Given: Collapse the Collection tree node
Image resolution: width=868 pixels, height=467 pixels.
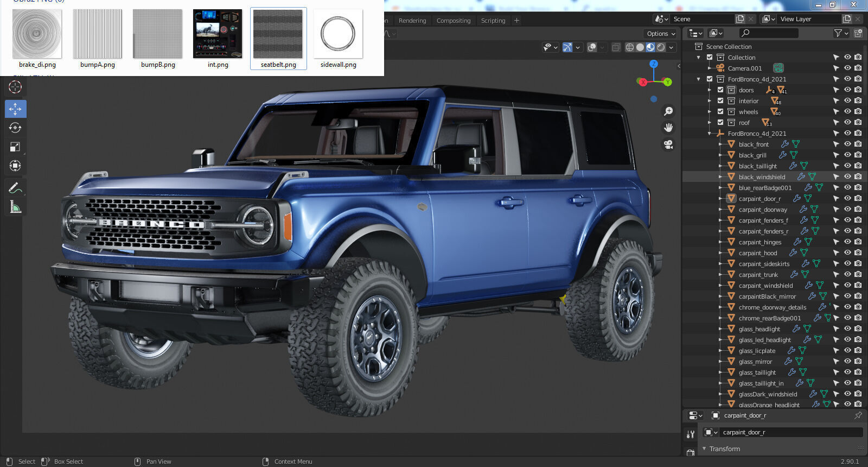Looking at the screenshot, I should click(699, 58).
